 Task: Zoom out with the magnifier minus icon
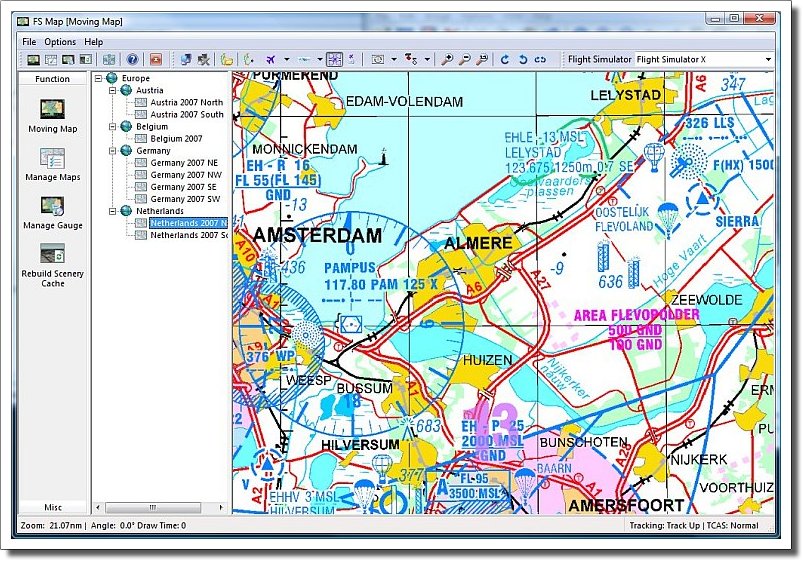(464, 60)
